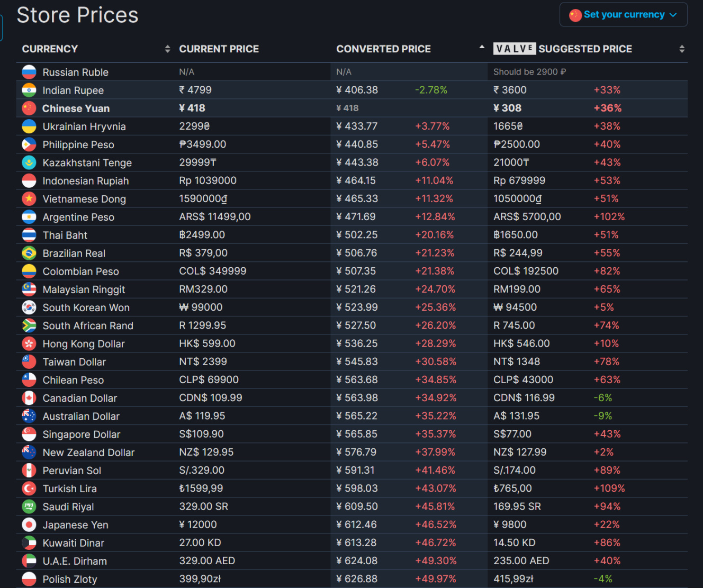Image resolution: width=703 pixels, height=588 pixels.
Task: Select the Ukrainian Hryvnia currency name
Action: point(84,126)
